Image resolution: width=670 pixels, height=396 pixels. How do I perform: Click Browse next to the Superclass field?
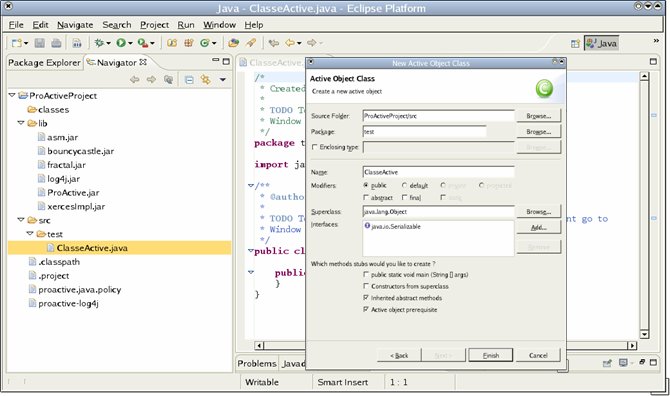click(538, 211)
